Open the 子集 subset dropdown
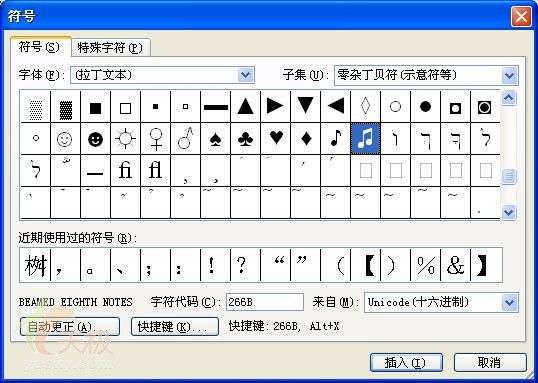538x383 pixels. click(510, 76)
